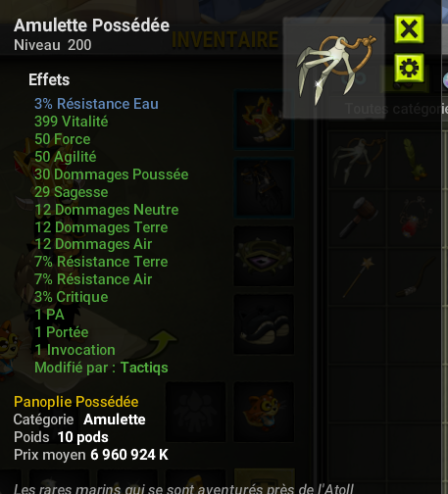Pick the red gem necklace in inventory
Image resolution: width=448 pixels, height=494 pixels.
tap(414, 218)
